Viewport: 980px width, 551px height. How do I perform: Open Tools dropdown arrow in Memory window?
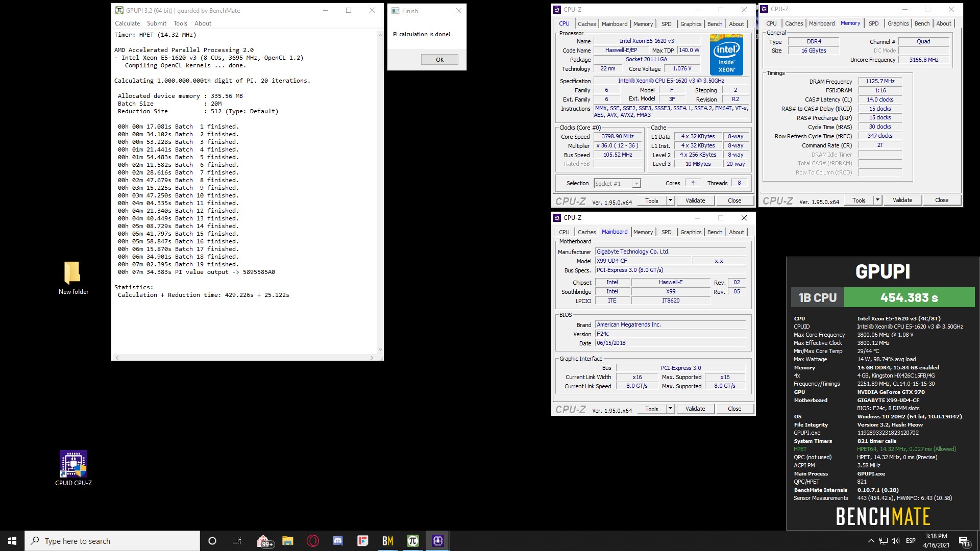point(877,200)
